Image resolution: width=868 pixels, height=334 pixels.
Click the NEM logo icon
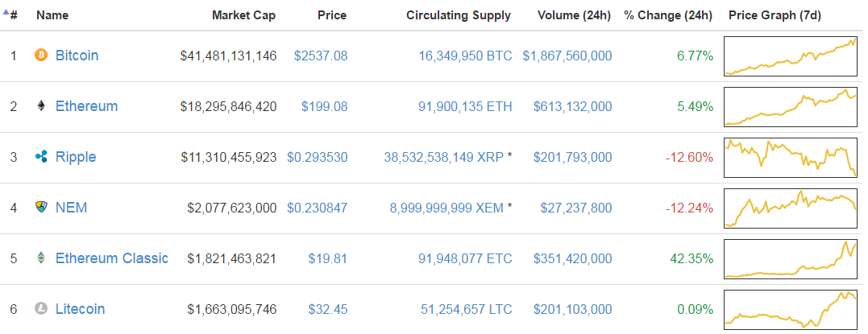tap(41, 208)
